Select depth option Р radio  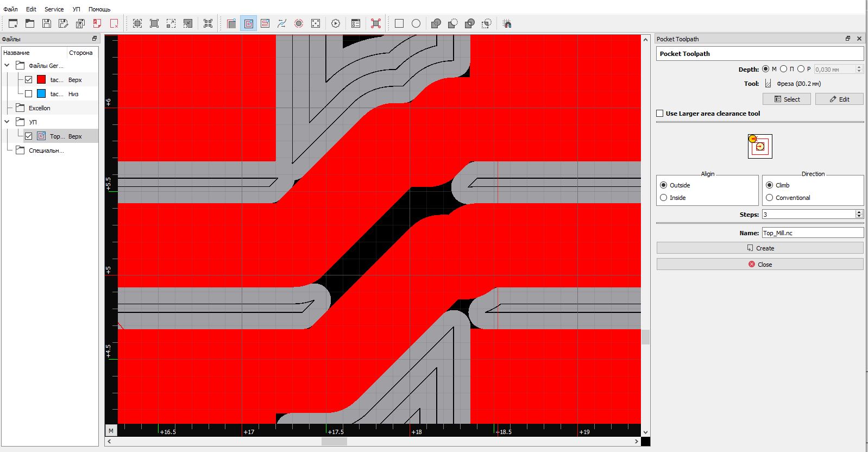[x=801, y=69]
